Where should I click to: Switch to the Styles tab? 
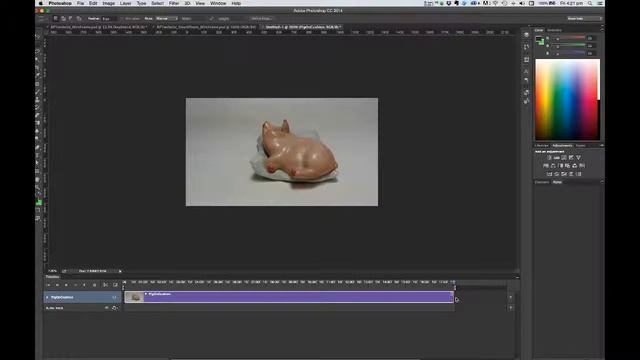(580, 146)
